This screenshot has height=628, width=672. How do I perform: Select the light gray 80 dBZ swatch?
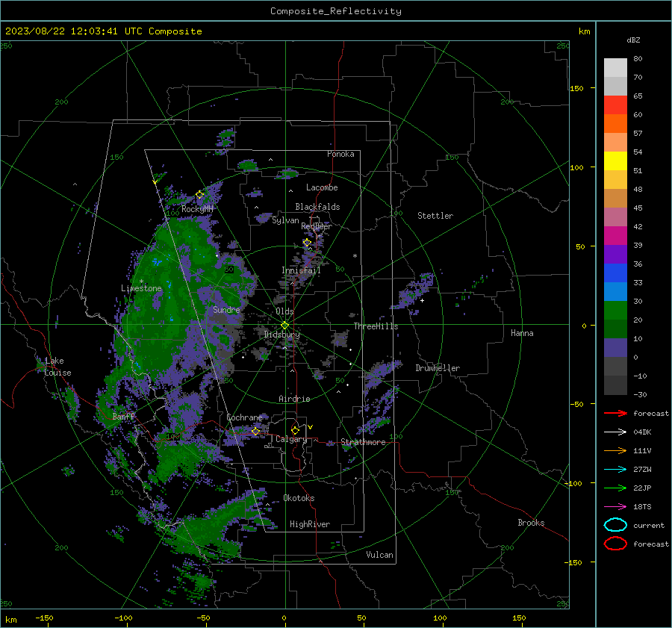615,68
